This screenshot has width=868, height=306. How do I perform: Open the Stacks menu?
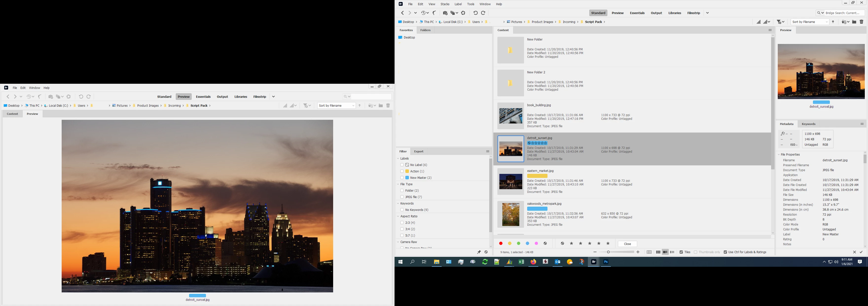445,4
